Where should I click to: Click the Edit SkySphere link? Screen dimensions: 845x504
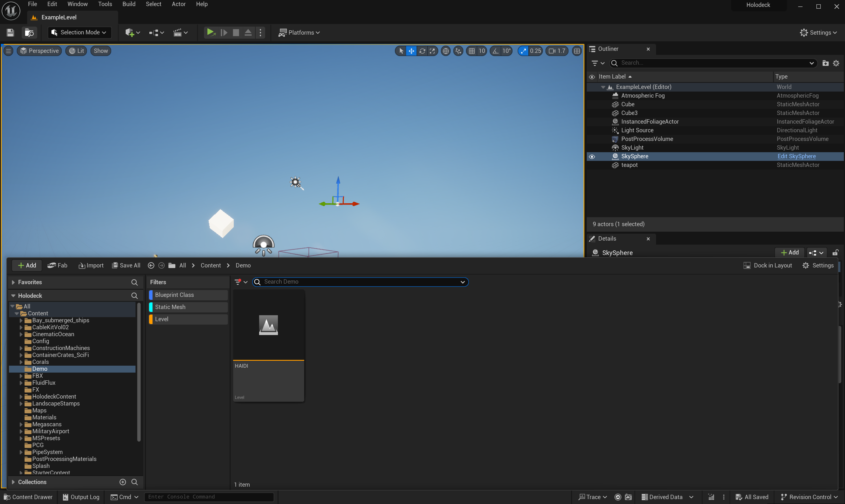point(796,156)
